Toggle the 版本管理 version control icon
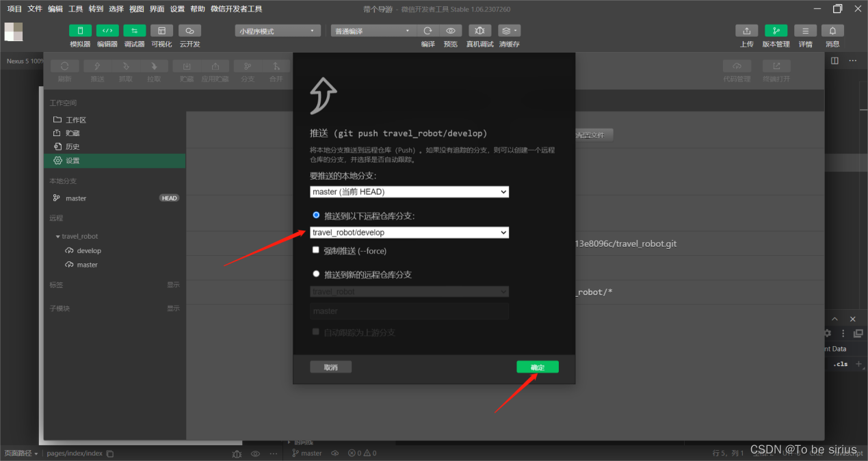 click(x=776, y=31)
